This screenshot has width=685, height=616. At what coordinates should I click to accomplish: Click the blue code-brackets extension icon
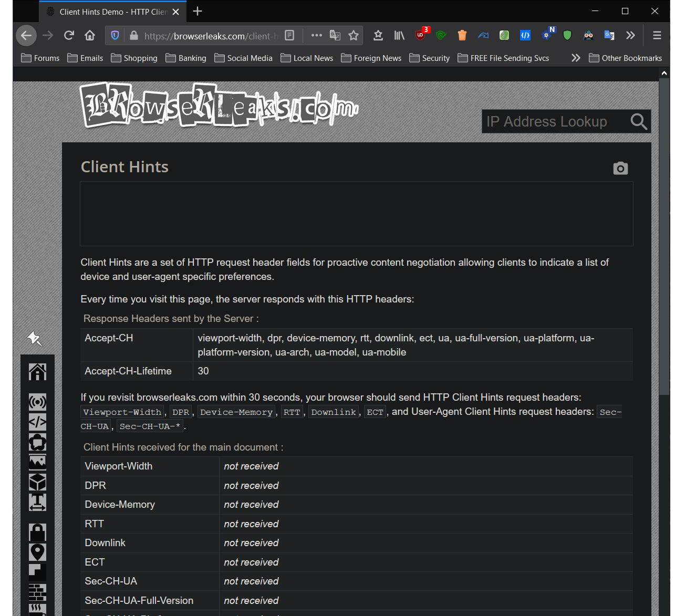tap(525, 35)
